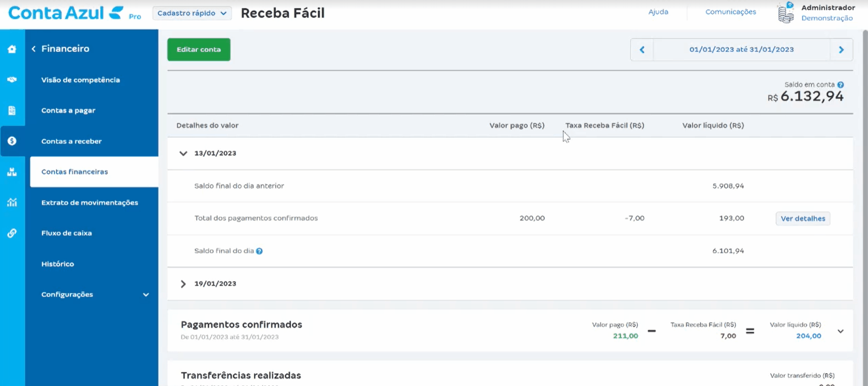
Task: Click the administrator avatar icon
Action: [786, 12]
